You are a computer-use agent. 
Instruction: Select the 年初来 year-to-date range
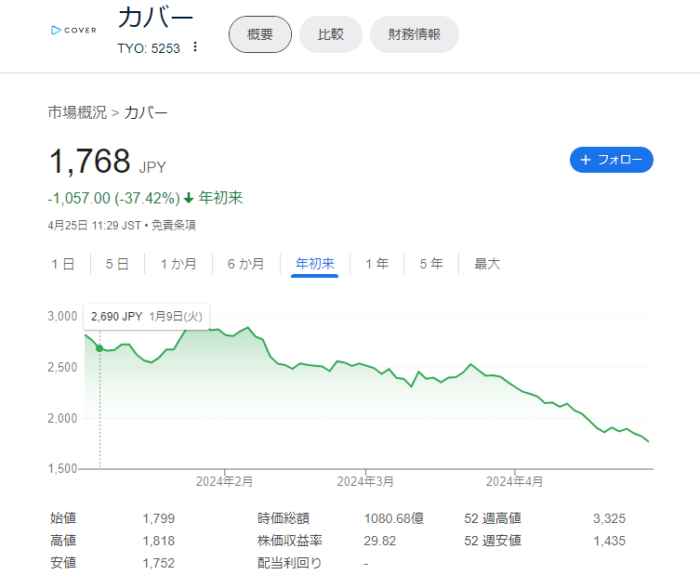315,264
